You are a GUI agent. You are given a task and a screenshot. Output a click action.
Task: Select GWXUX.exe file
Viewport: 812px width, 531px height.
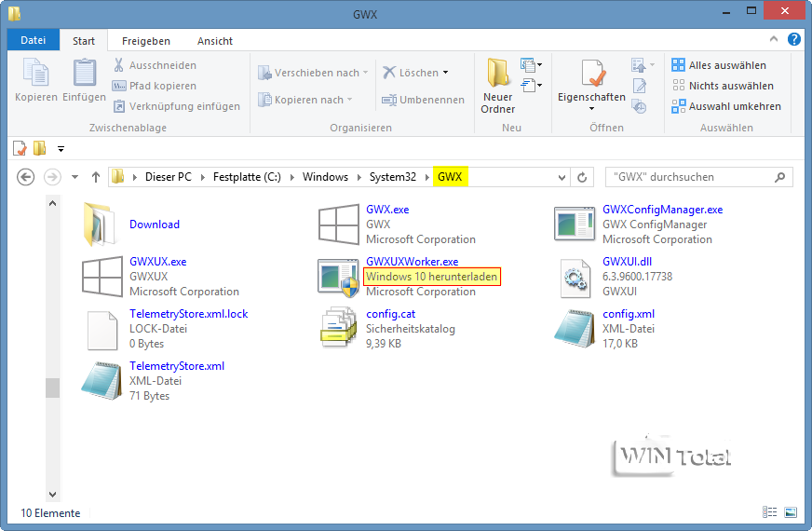click(160, 277)
